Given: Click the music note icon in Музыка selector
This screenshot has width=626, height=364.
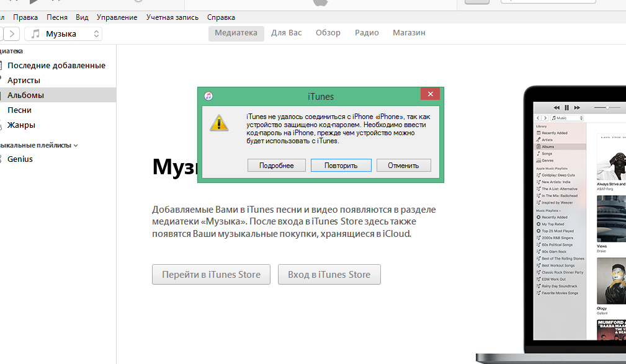Looking at the screenshot, I should (x=35, y=34).
